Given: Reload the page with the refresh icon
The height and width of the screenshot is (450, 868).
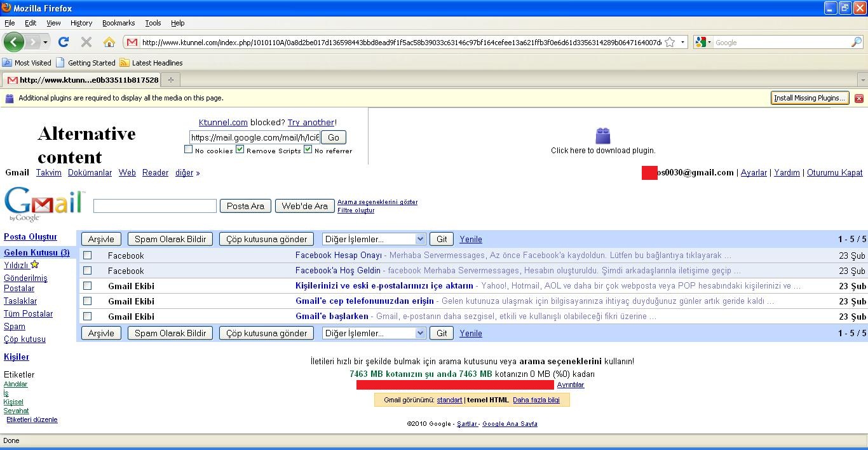Looking at the screenshot, I should [63, 43].
